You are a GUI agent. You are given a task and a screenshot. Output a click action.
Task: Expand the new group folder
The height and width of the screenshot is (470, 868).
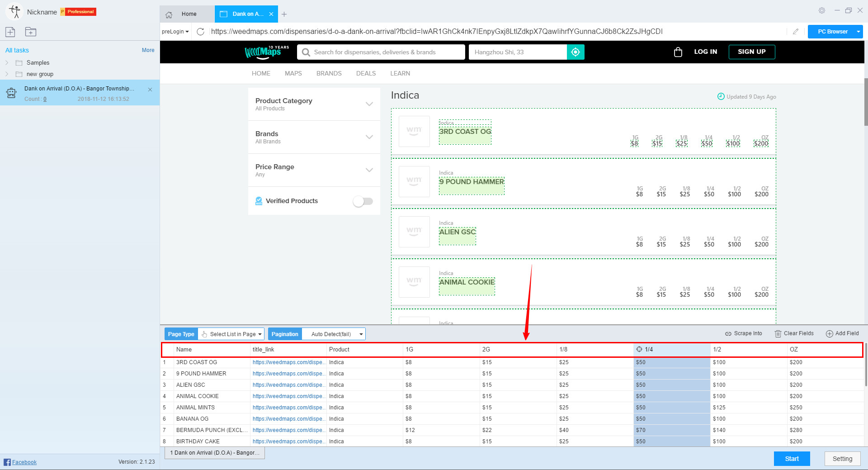[7, 74]
